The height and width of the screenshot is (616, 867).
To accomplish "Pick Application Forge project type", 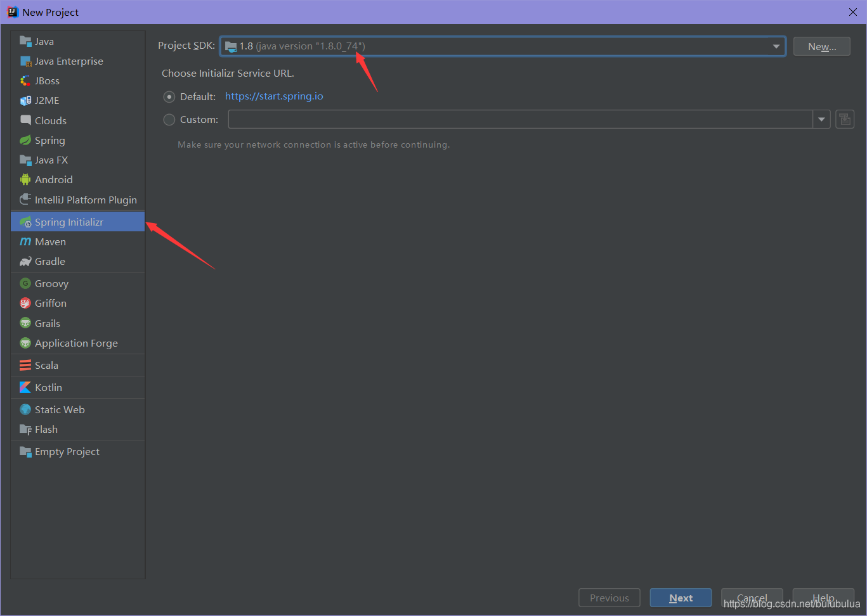I will click(77, 343).
